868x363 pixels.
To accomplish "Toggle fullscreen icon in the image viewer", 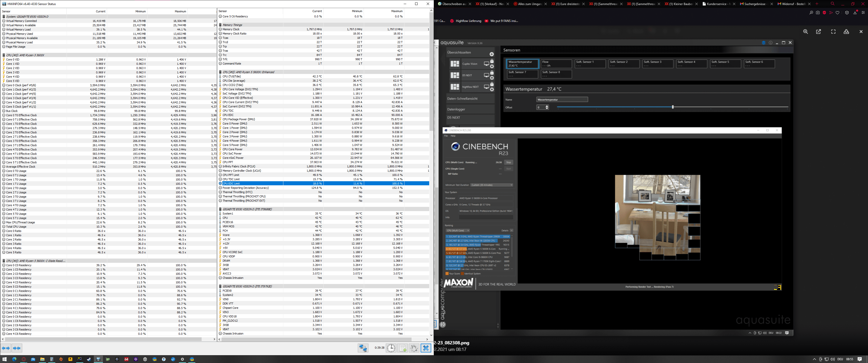I will click(x=833, y=32).
